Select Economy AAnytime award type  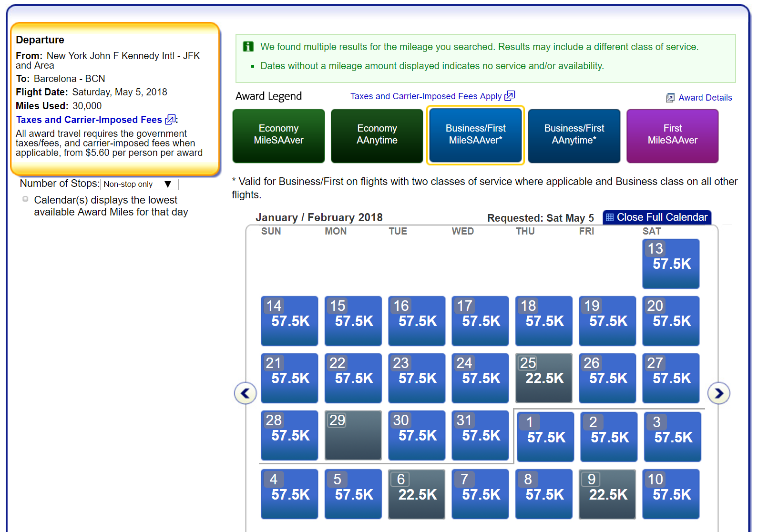click(x=377, y=136)
